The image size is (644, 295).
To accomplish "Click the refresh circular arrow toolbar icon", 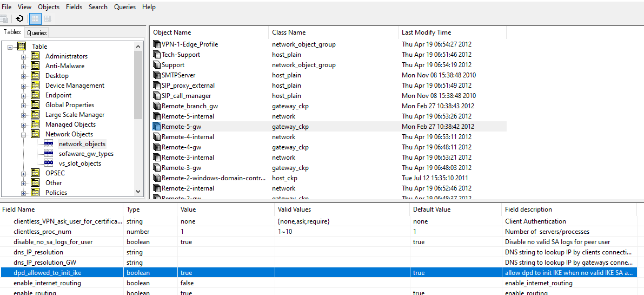I will point(19,18).
